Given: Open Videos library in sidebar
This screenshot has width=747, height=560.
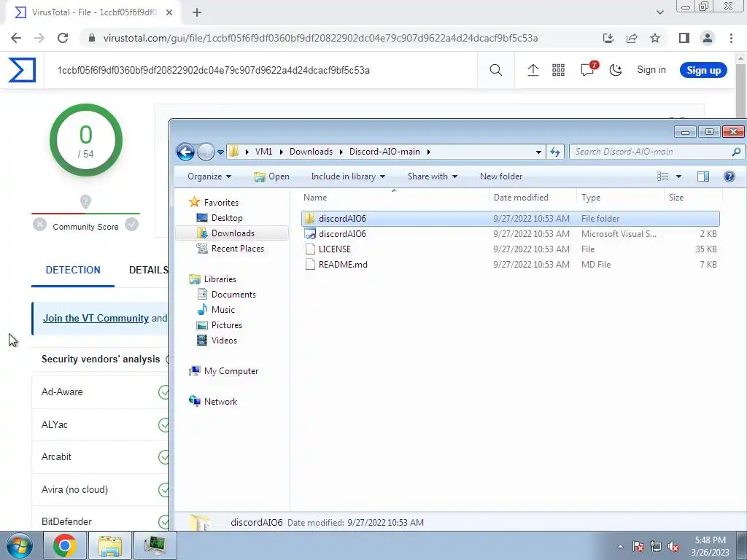Looking at the screenshot, I should click(x=223, y=340).
